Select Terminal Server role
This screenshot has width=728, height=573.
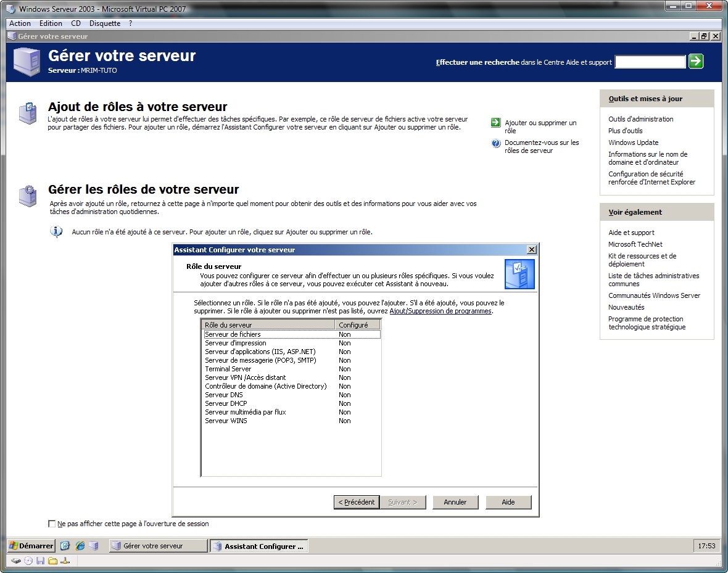pos(292,369)
